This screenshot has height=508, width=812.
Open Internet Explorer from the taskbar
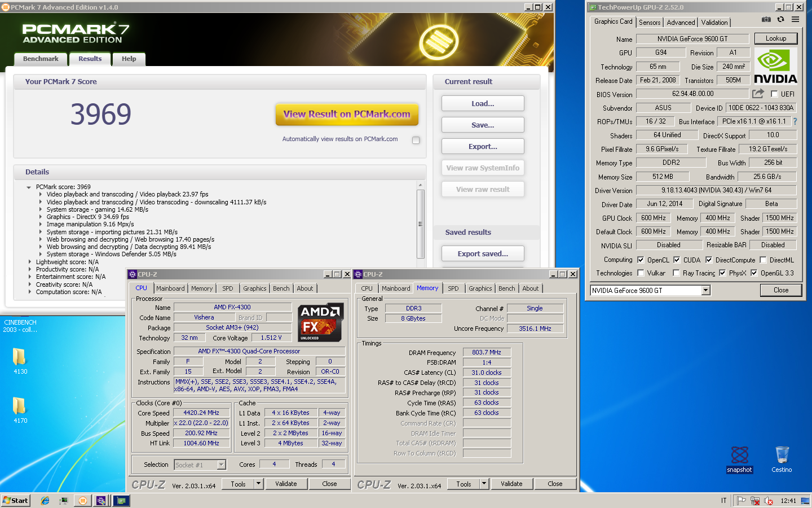(45, 501)
